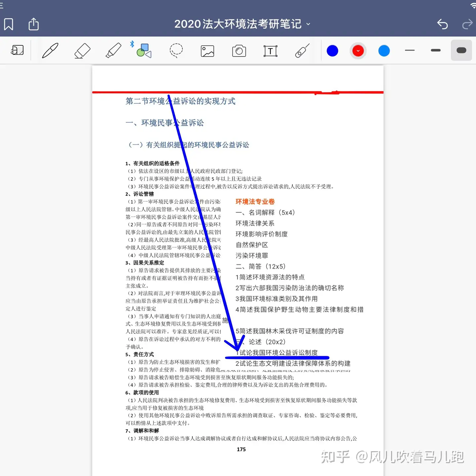This screenshot has height=476, width=476.
Task: Select the Pen tool
Action: click(x=50, y=51)
